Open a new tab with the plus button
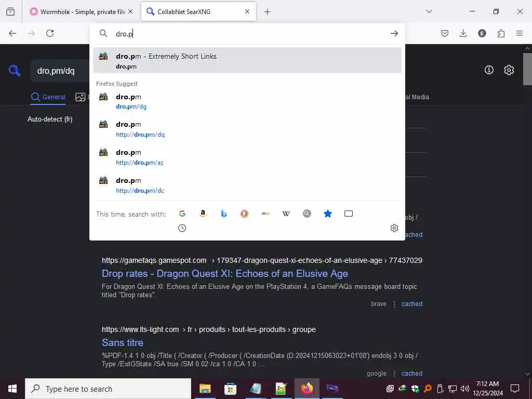The width and height of the screenshot is (532, 399). [268, 12]
